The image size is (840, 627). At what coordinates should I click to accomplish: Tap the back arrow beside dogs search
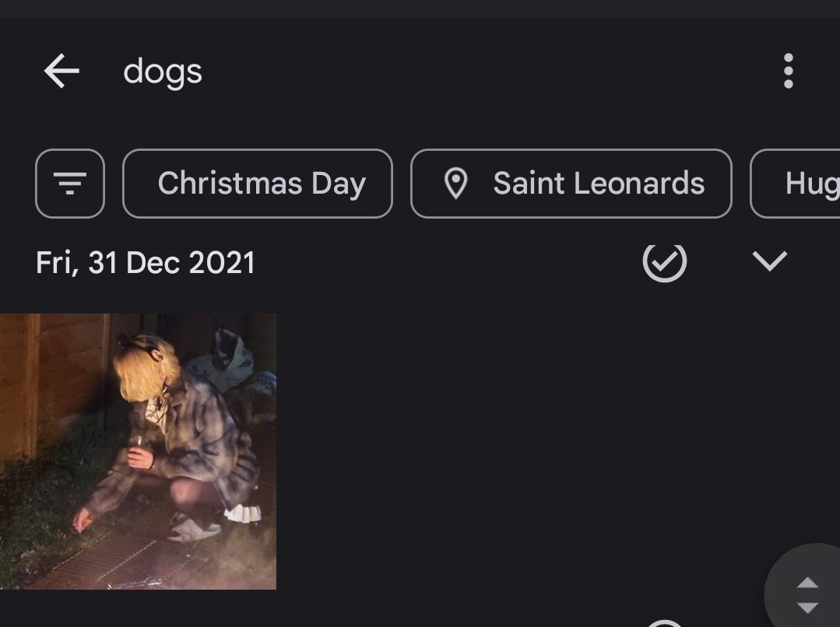(x=62, y=72)
